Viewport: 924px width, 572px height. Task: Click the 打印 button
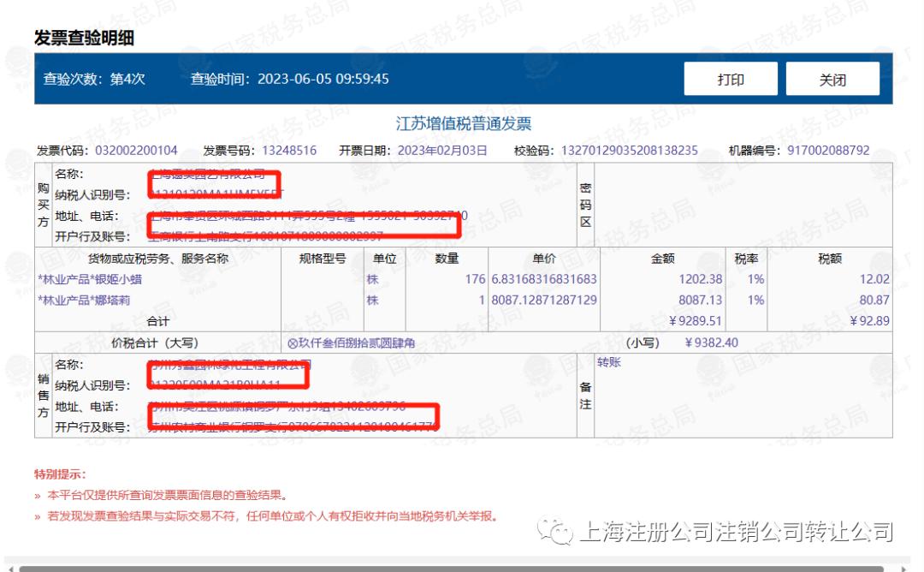point(731,78)
